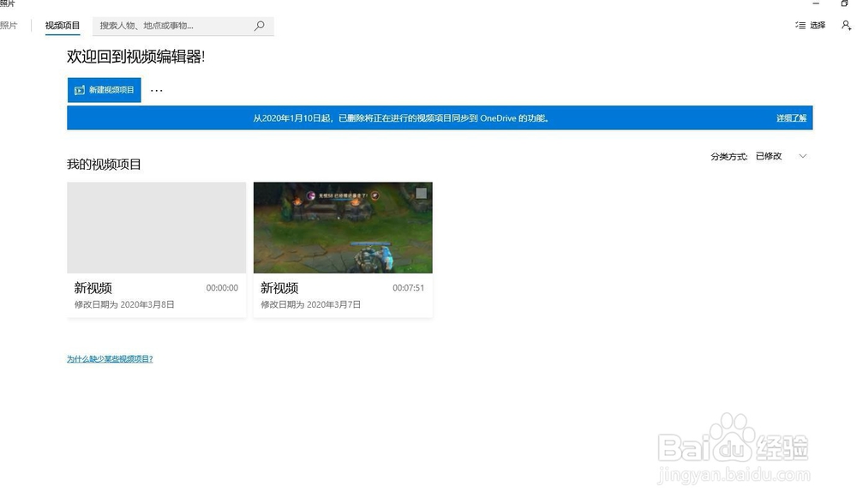
Task: Open the 详细了解 link in the OneDrive banner
Action: (791, 117)
